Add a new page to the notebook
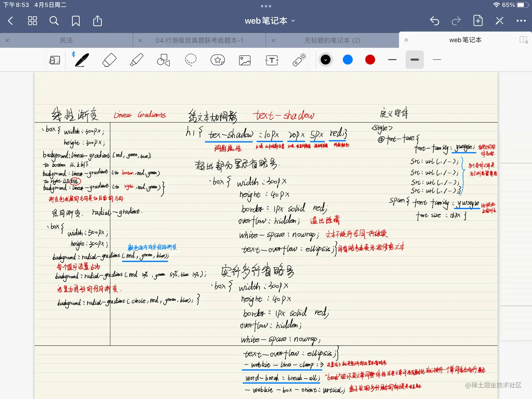 478,21
